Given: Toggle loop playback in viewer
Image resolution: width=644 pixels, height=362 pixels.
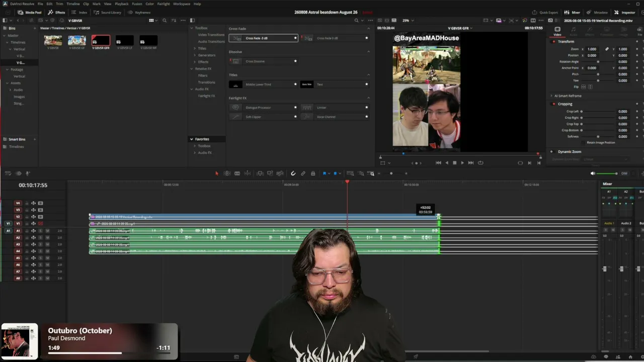Looking at the screenshot, I should point(480,163).
